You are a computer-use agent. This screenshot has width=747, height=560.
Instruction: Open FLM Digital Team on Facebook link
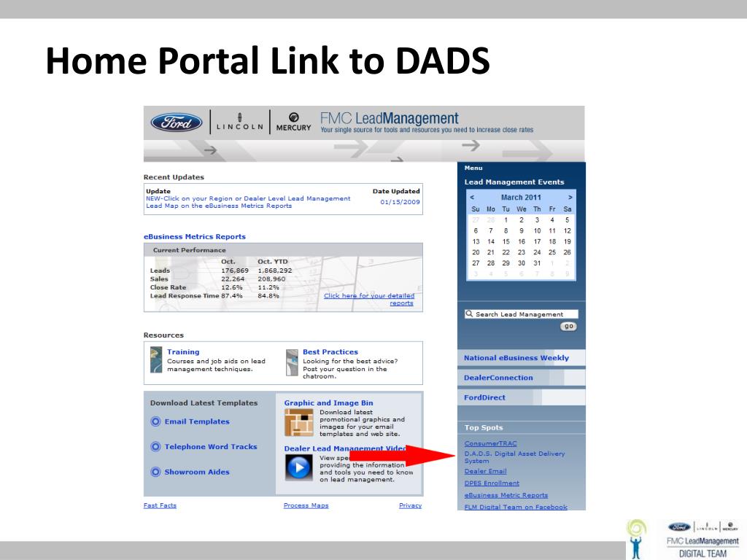516,507
